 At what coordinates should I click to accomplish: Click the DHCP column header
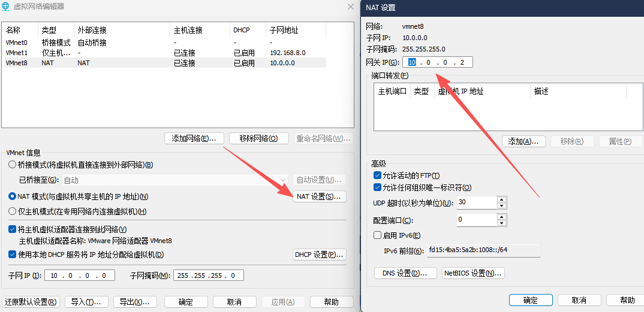(x=248, y=30)
